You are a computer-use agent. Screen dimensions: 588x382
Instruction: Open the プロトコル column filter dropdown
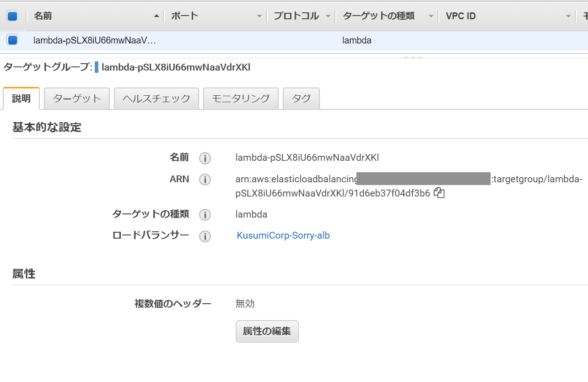click(x=328, y=15)
